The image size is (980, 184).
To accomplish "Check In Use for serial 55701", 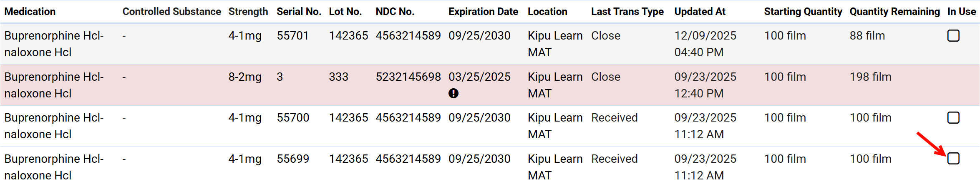I will pyautogui.click(x=953, y=36).
